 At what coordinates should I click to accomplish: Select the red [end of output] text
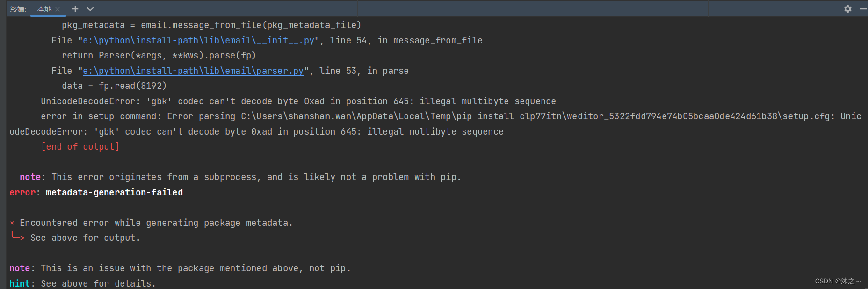(x=80, y=146)
